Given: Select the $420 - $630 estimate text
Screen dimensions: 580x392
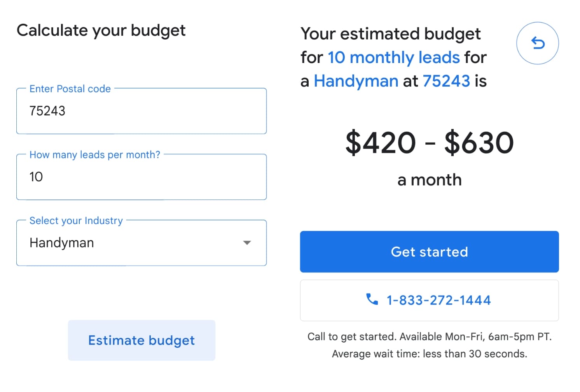Looking at the screenshot, I should (429, 142).
